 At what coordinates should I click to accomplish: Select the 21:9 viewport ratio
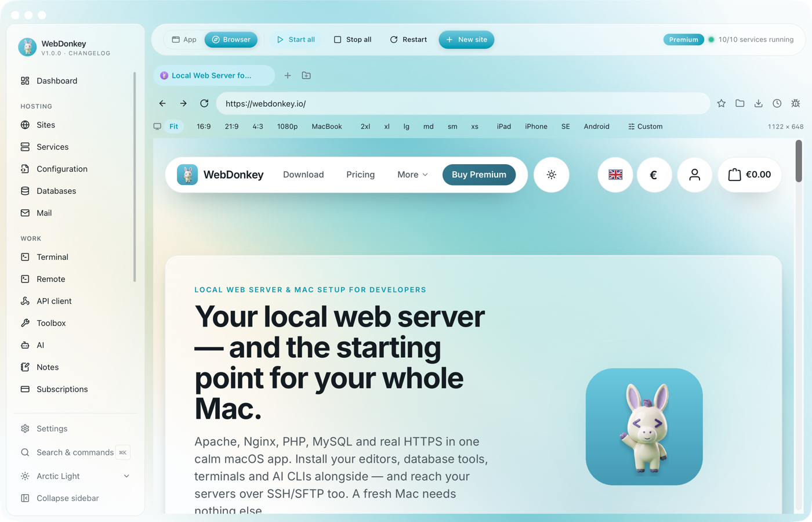(231, 126)
